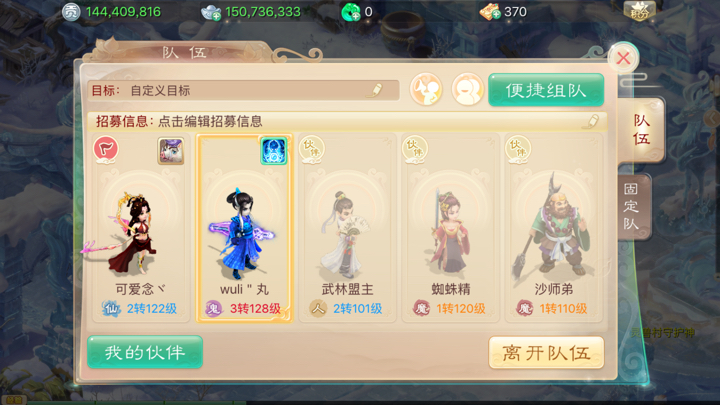The height and width of the screenshot is (405, 720).
Task: Edit recruitment info with the pencil icon
Action: [593, 121]
